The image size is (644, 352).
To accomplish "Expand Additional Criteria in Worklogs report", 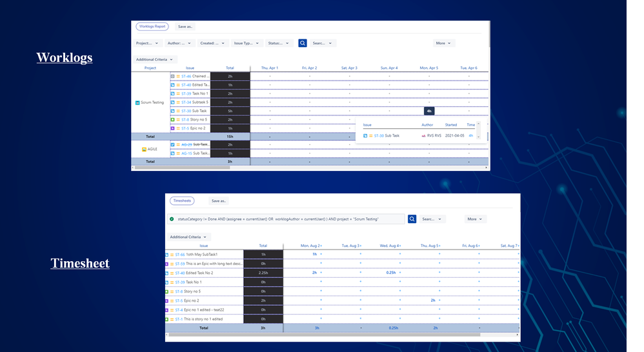I will point(154,59).
